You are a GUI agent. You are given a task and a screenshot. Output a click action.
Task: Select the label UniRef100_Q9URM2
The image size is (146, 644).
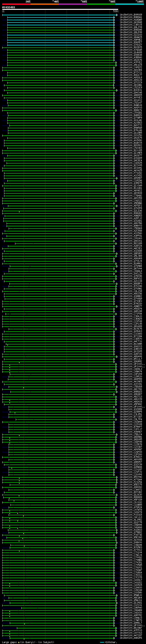point(131,361)
